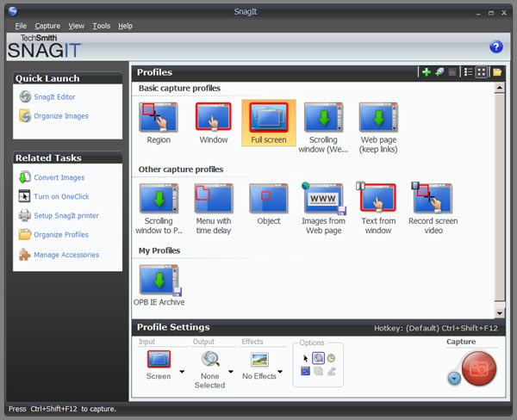Viewport: 517px width, 420px height.
Task: Click the profiles scrollbar up arrow
Action: (500, 88)
